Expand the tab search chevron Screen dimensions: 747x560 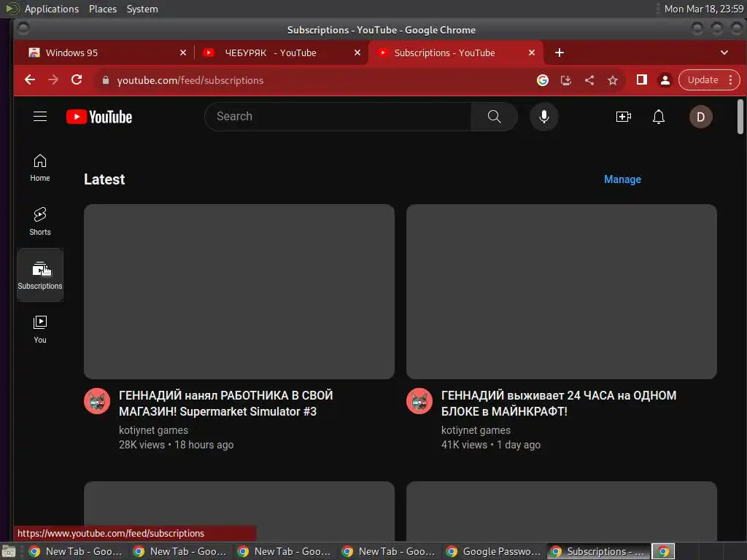(724, 52)
